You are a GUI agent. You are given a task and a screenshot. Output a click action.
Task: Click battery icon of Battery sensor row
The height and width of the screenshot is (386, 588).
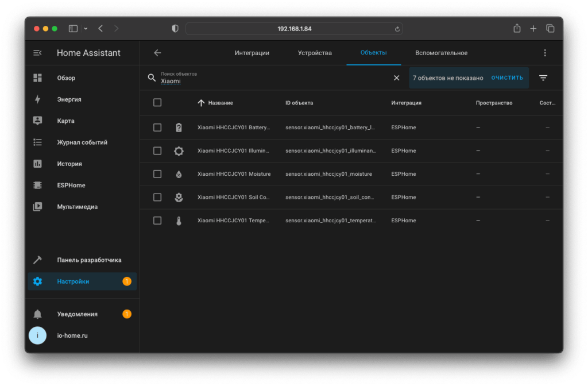click(179, 128)
